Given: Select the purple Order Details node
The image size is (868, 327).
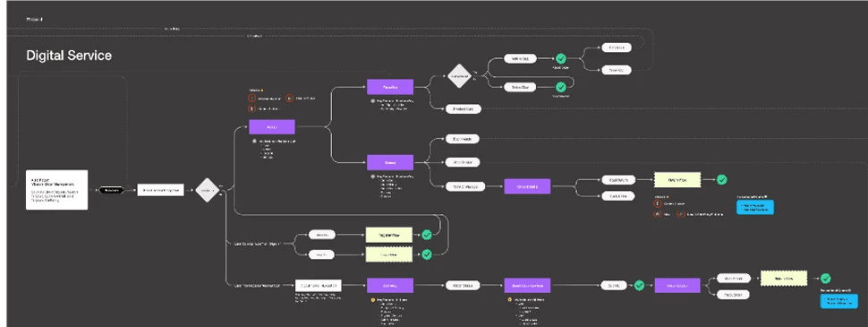Looking at the screenshot, I should point(528,186).
